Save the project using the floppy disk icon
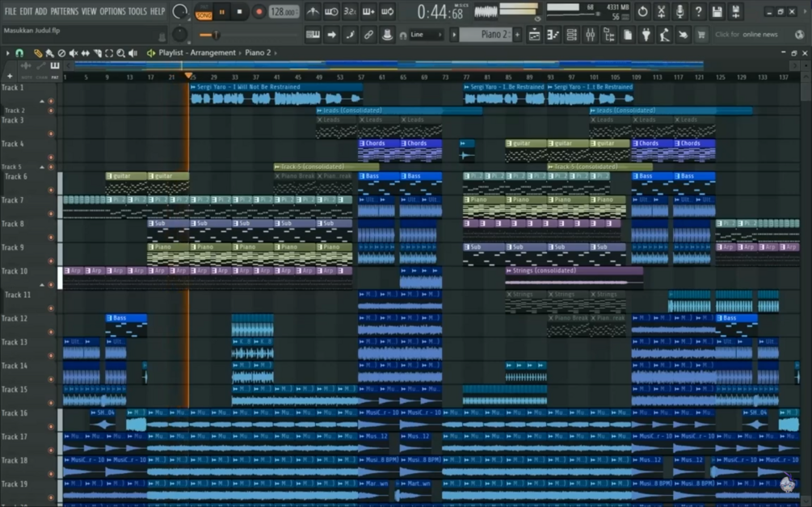The width and height of the screenshot is (812, 507). pos(717,11)
